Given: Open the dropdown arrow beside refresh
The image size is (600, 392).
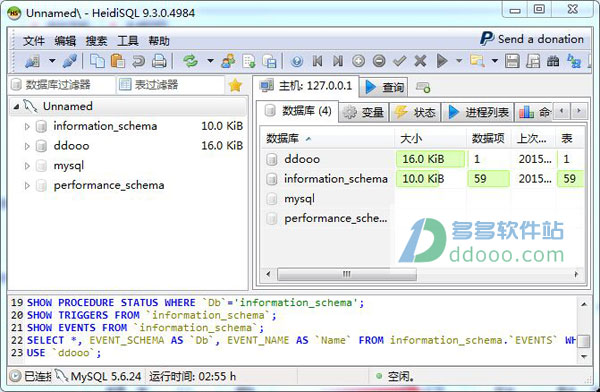Looking at the screenshot, I should click(210, 61).
